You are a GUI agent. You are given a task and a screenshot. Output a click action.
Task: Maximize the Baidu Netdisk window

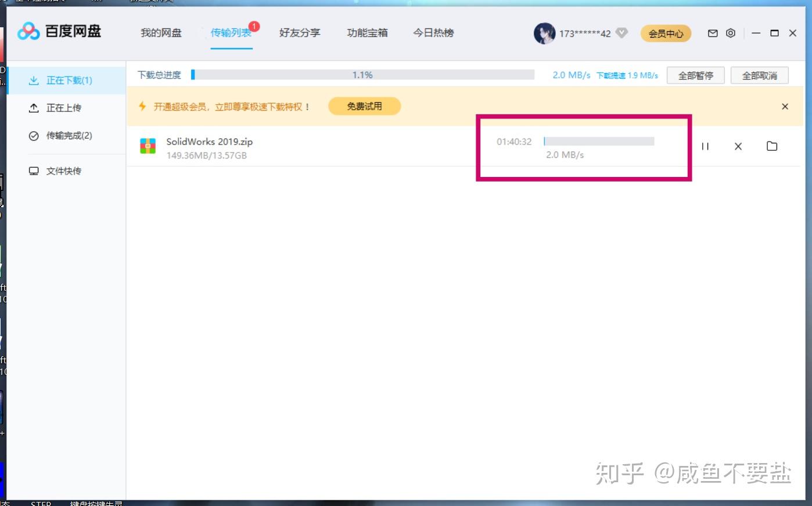(774, 33)
